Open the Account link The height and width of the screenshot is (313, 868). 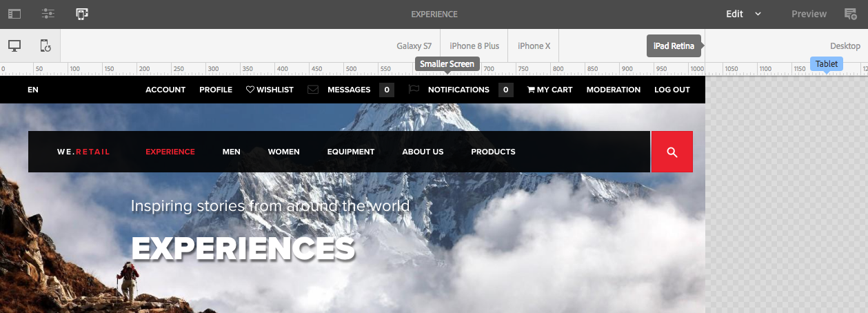point(165,90)
